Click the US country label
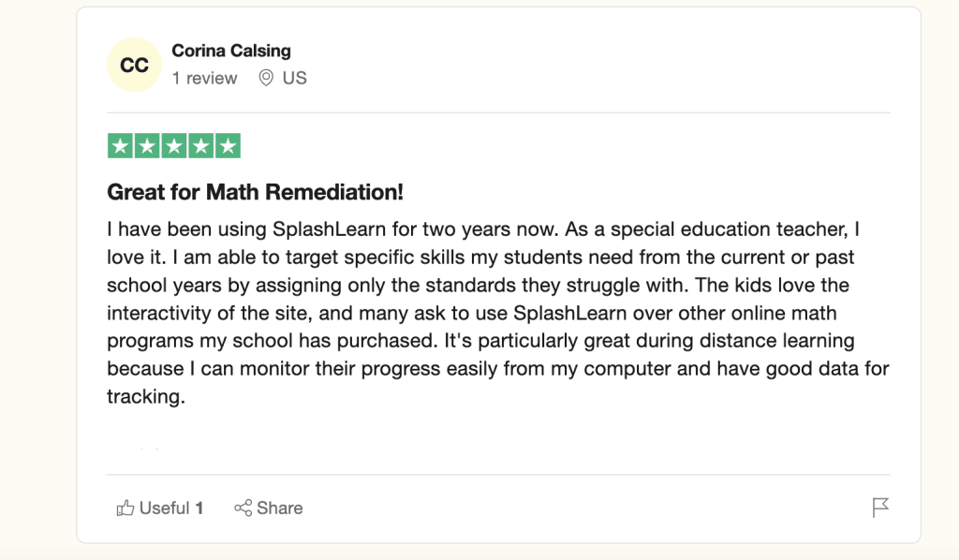The height and width of the screenshot is (560, 959). tap(295, 79)
